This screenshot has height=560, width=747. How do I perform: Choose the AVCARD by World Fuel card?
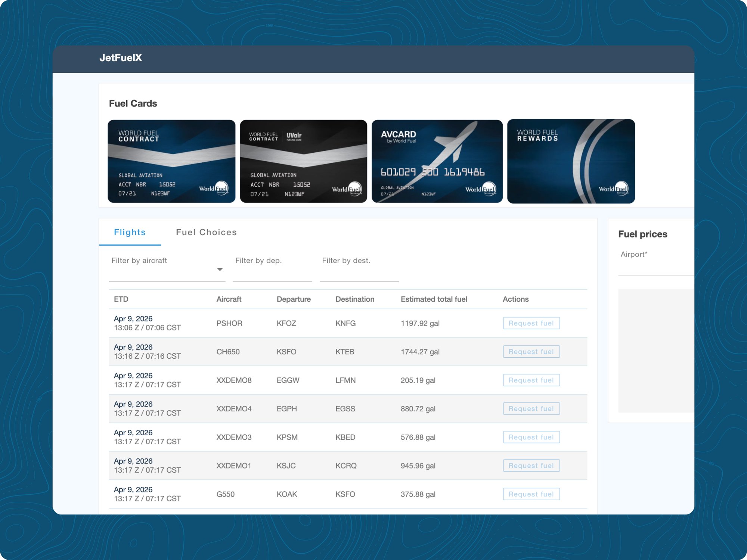point(437,161)
